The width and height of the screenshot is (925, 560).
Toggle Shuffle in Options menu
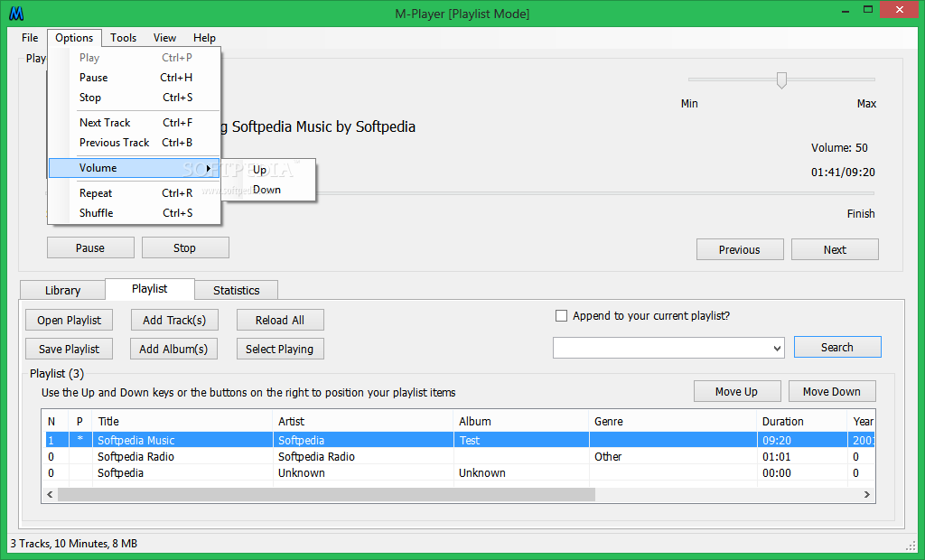135,213
